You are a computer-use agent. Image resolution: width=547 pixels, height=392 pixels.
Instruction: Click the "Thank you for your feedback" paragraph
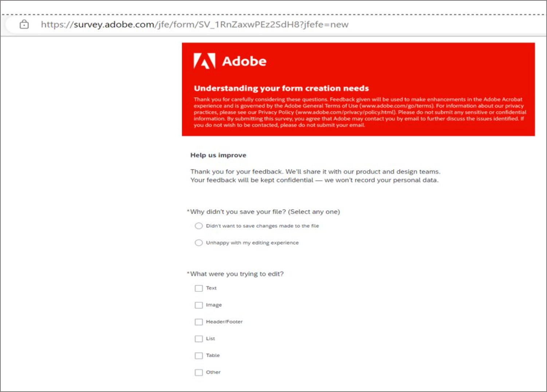coord(315,176)
